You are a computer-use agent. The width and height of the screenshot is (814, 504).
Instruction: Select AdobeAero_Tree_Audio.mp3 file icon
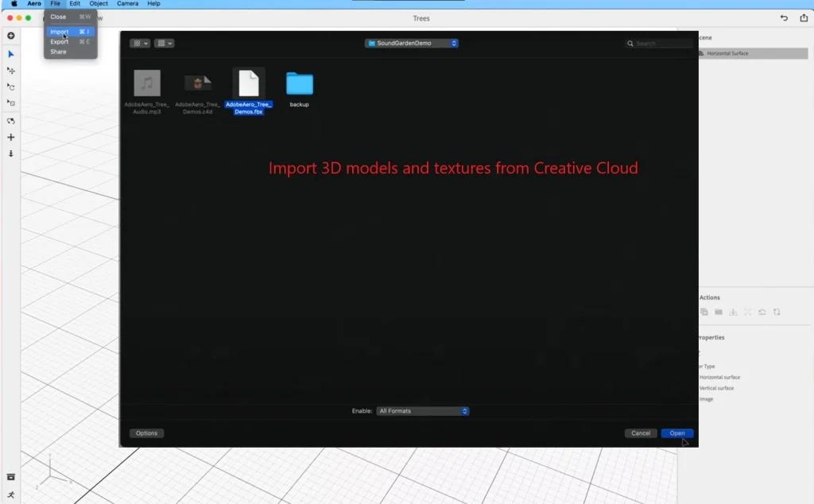point(147,83)
